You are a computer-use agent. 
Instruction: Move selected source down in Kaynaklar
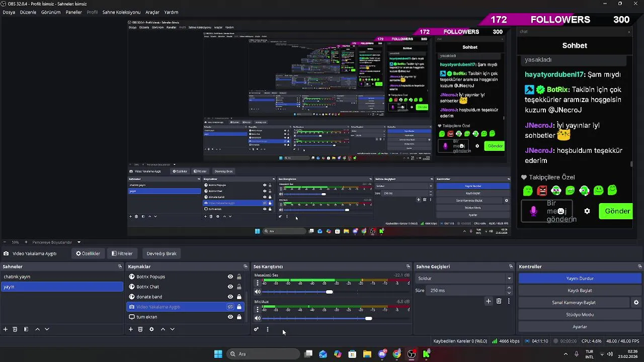click(172, 329)
